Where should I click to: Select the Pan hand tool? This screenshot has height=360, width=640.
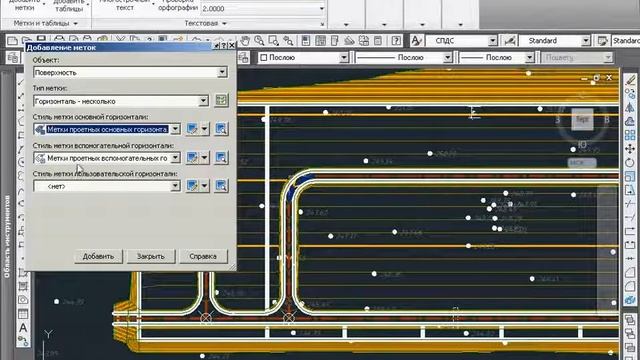[x=245, y=40]
